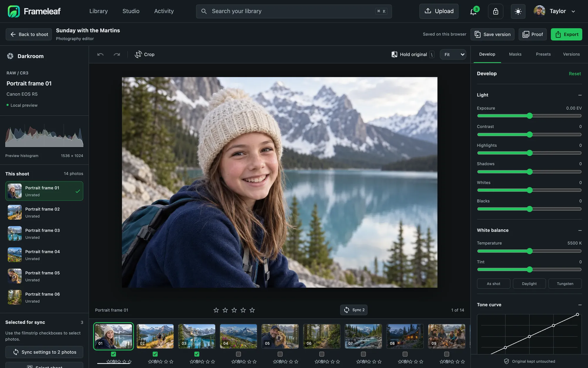The height and width of the screenshot is (368, 588).
Task: Open the Taylor account menu chevron
Action: 573,11
